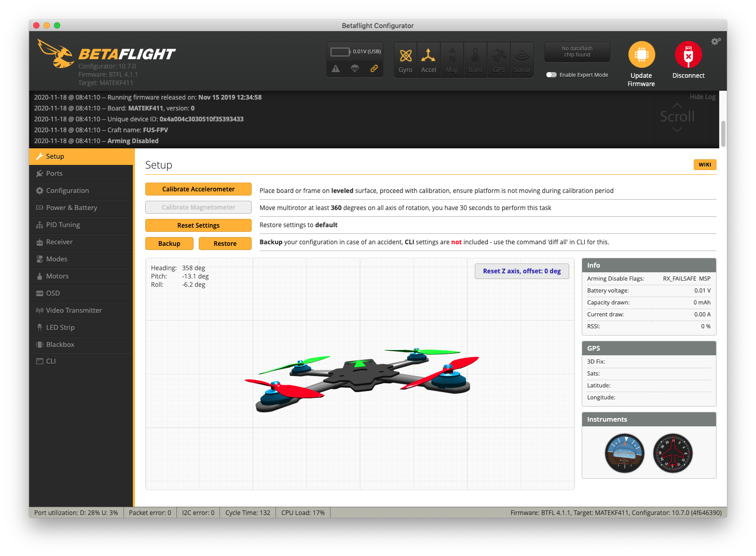Click the Sonar sensor icon

point(522,60)
